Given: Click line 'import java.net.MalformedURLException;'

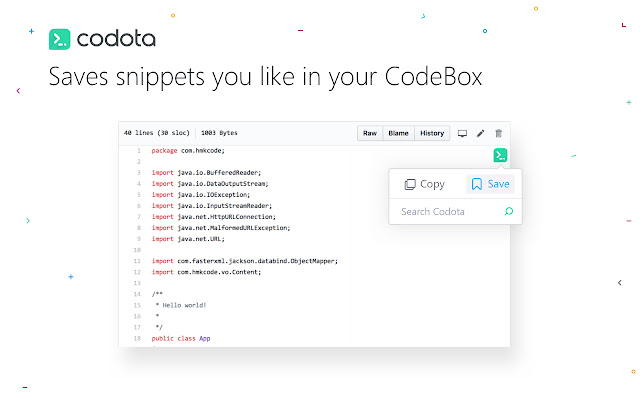Looking at the screenshot, I should [x=221, y=228].
